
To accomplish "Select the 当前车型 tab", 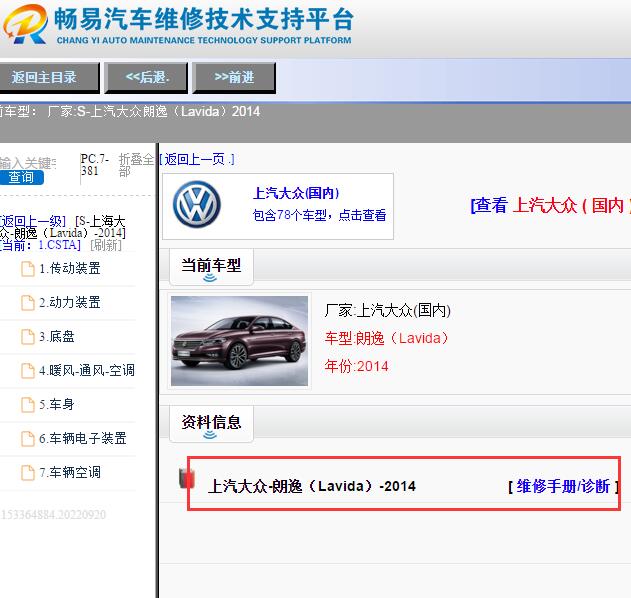I will click(211, 266).
